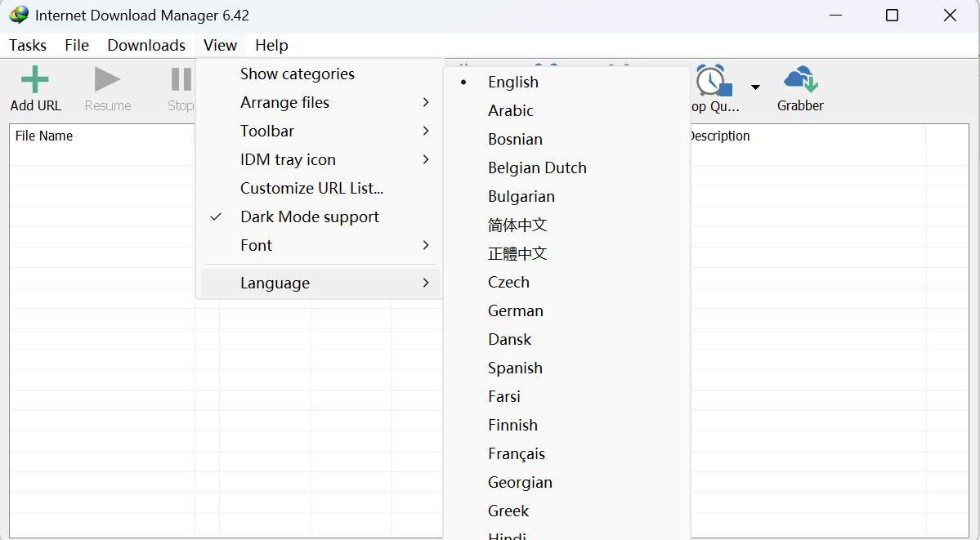Select Farsi language
This screenshot has height=540, width=980.
[566, 397]
